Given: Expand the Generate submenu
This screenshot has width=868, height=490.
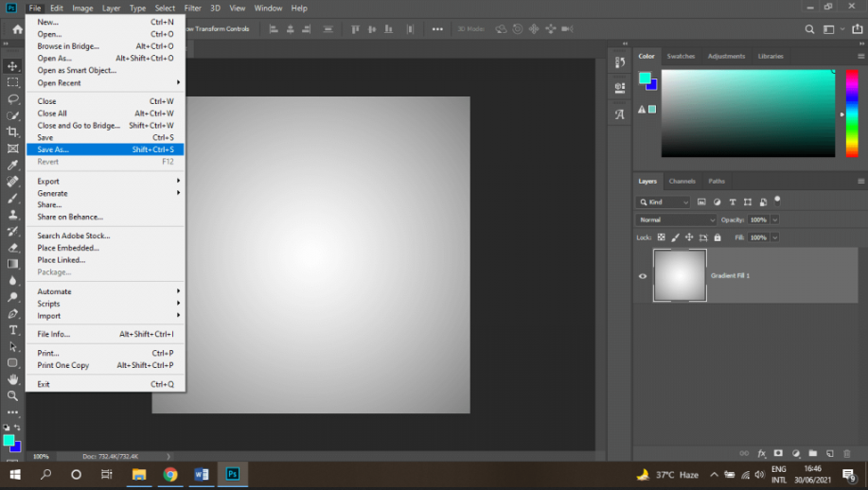Looking at the screenshot, I should click(105, 194).
